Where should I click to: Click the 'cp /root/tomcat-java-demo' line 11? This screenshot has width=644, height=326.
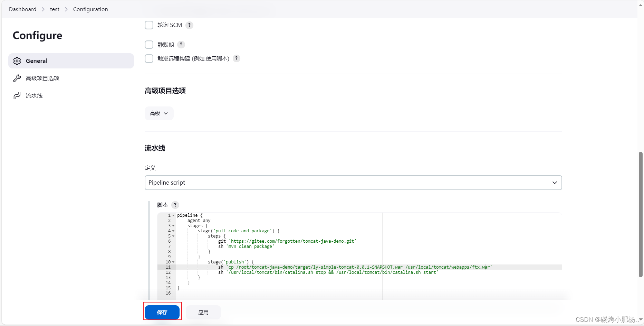[355, 267]
